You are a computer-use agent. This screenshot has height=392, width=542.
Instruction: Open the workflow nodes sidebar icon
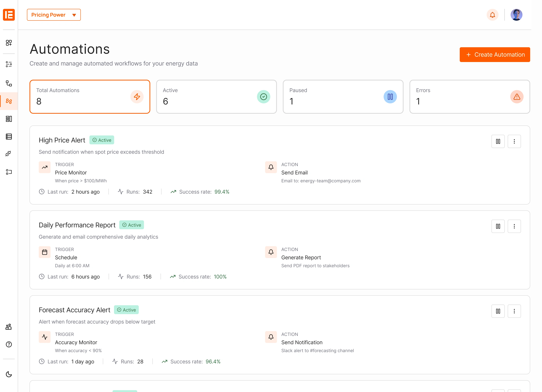(9, 83)
